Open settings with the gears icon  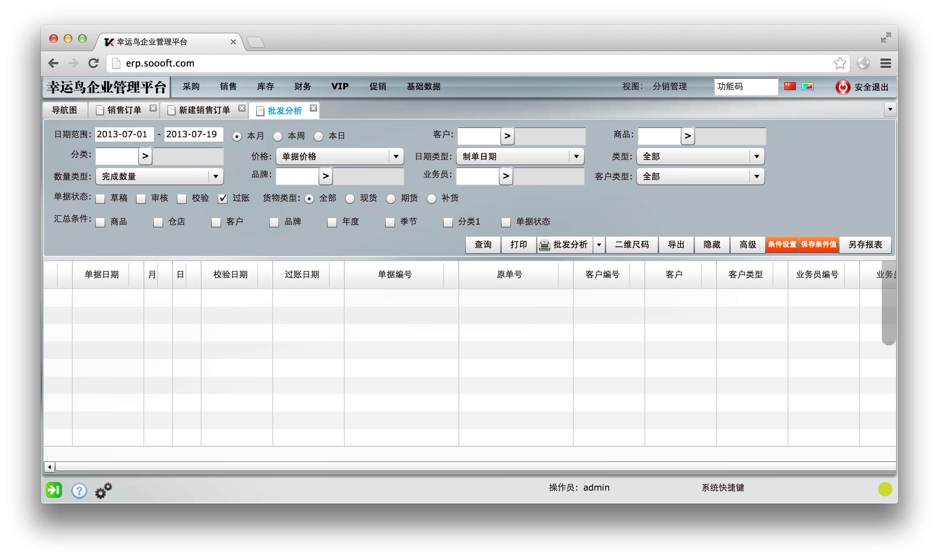tap(103, 491)
